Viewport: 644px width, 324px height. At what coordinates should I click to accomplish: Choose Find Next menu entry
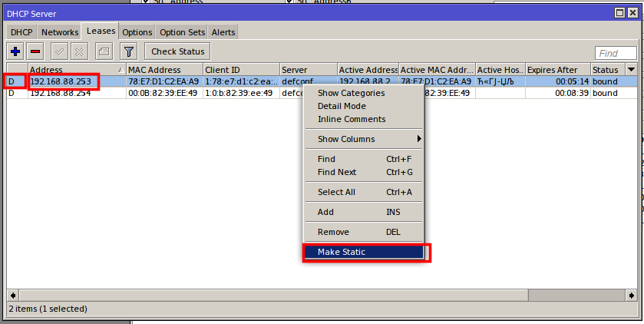coord(364,172)
